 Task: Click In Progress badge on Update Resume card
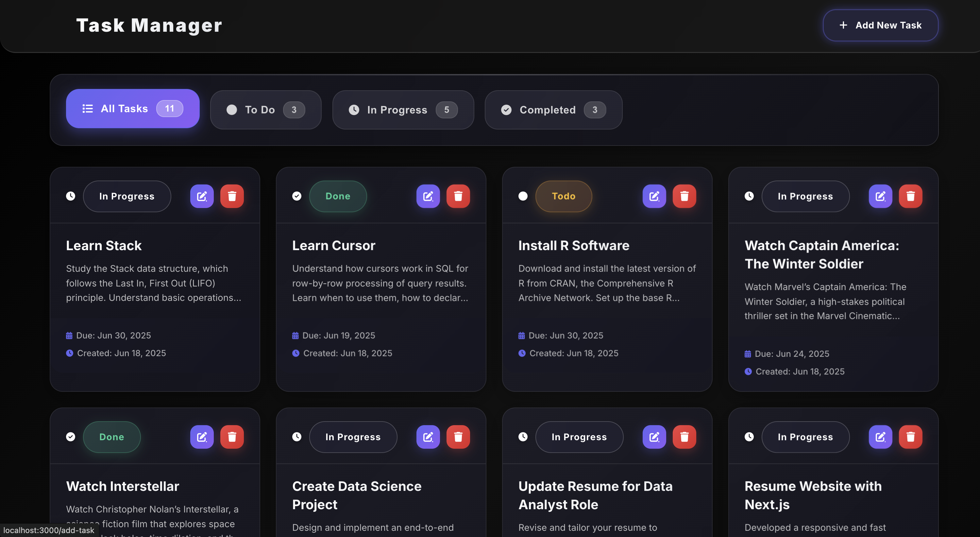click(579, 437)
